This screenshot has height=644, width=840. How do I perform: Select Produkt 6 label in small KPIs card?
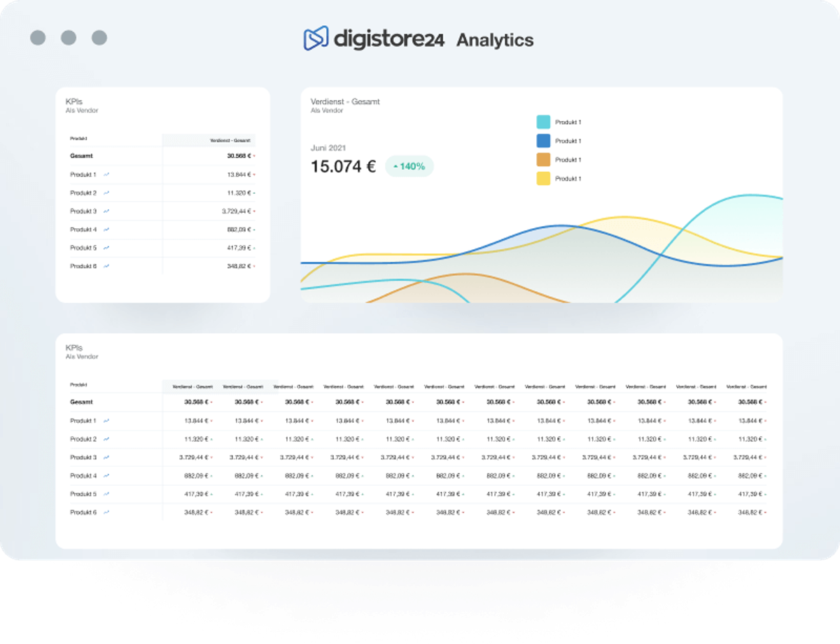click(x=83, y=266)
